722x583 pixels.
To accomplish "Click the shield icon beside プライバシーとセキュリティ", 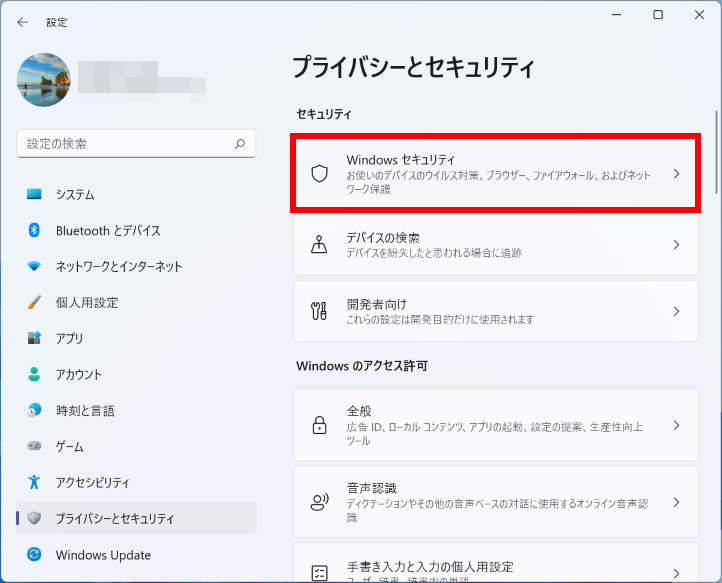I will 34,518.
